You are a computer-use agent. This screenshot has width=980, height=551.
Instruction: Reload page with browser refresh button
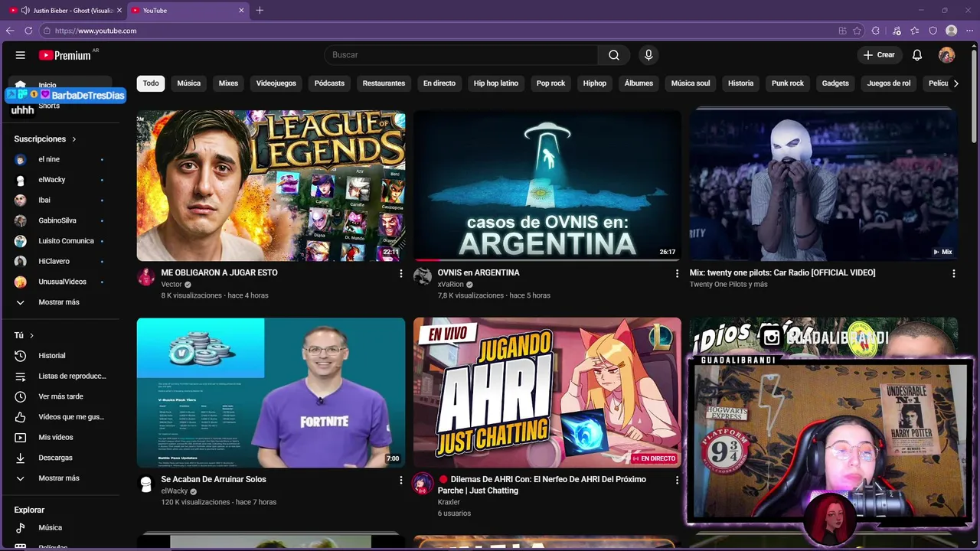click(28, 31)
